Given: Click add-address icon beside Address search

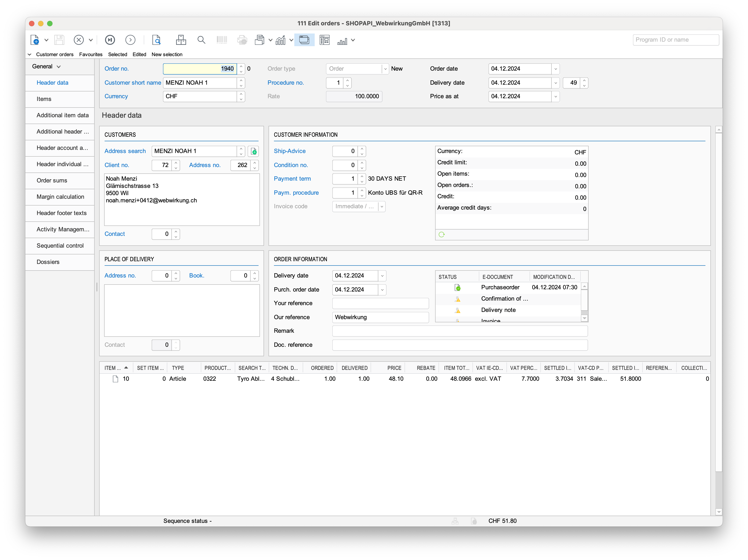Looking at the screenshot, I should click(254, 151).
